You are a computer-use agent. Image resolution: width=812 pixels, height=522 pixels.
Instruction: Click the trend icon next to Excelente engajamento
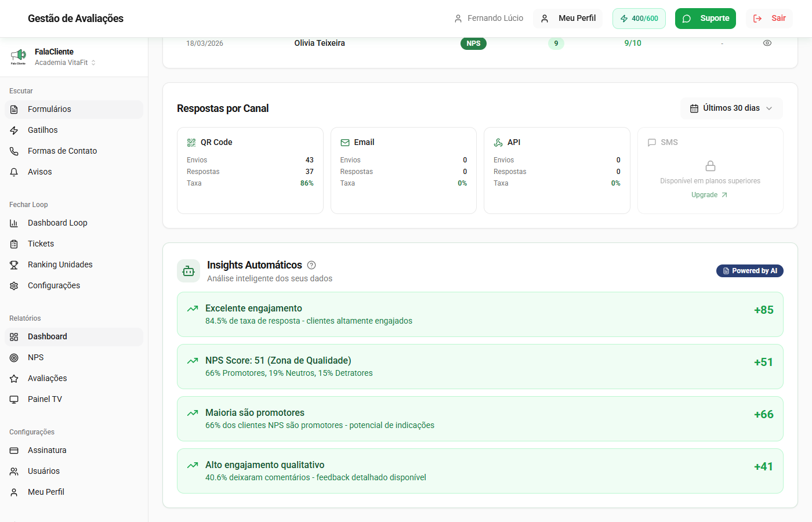[193, 309]
